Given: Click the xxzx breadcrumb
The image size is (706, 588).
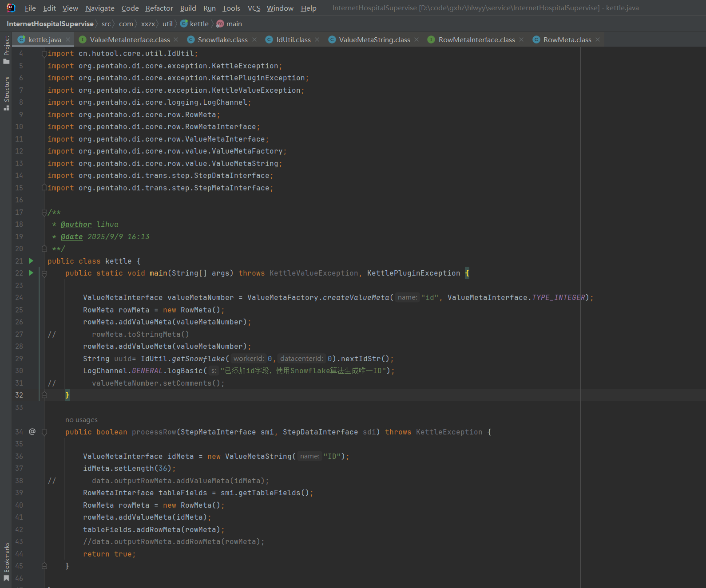Looking at the screenshot, I should coord(148,24).
